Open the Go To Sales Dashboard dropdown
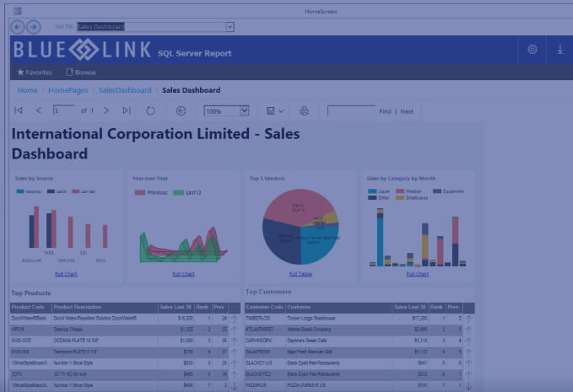The height and width of the screenshot is (392, 573). tap(230, 27)
